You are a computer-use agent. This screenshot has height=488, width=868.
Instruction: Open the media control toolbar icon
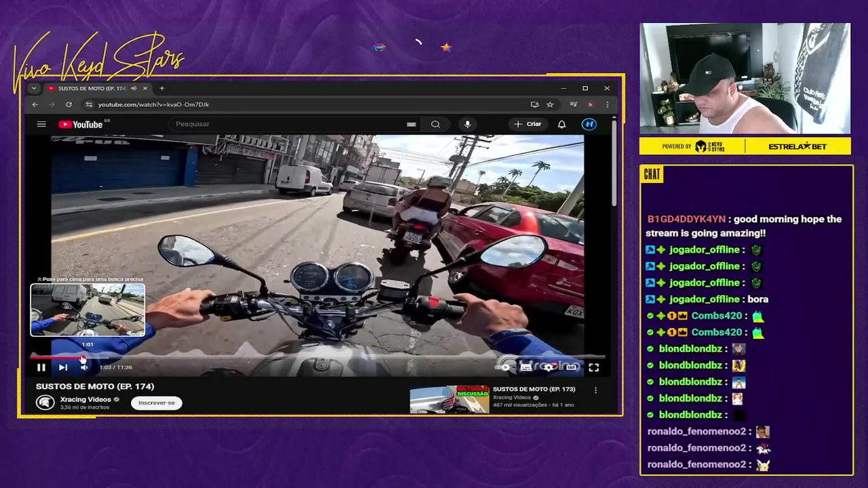(574, 104)
